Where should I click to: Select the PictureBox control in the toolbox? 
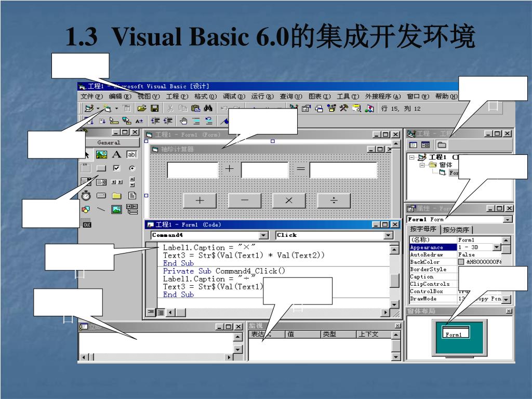point(101,155)
